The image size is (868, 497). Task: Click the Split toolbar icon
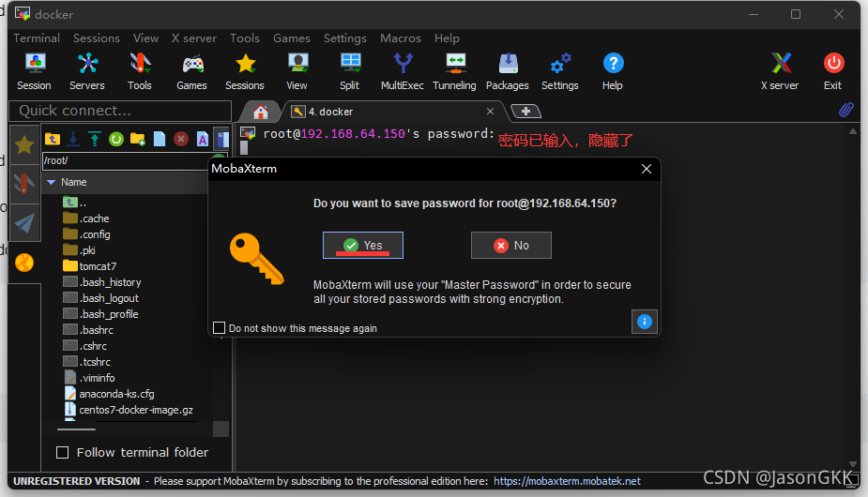coord(350,71)
